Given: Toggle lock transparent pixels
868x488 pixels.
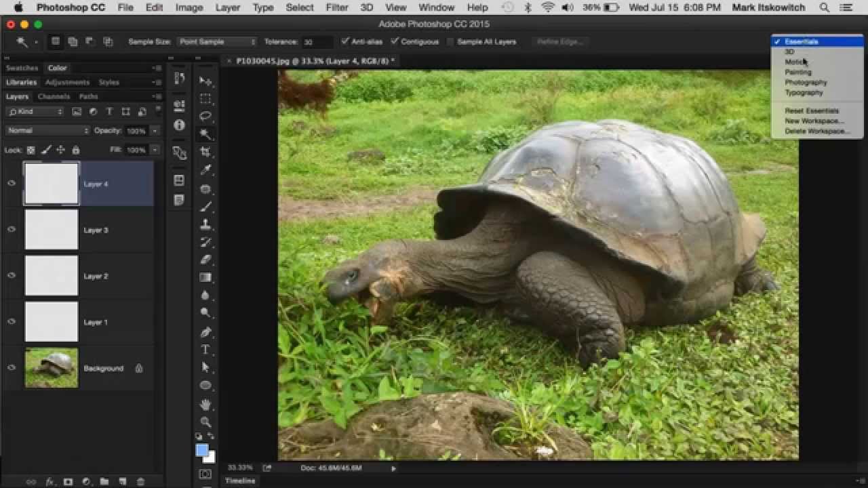Looking at the screenshot, I should click(x=31, y=150).
